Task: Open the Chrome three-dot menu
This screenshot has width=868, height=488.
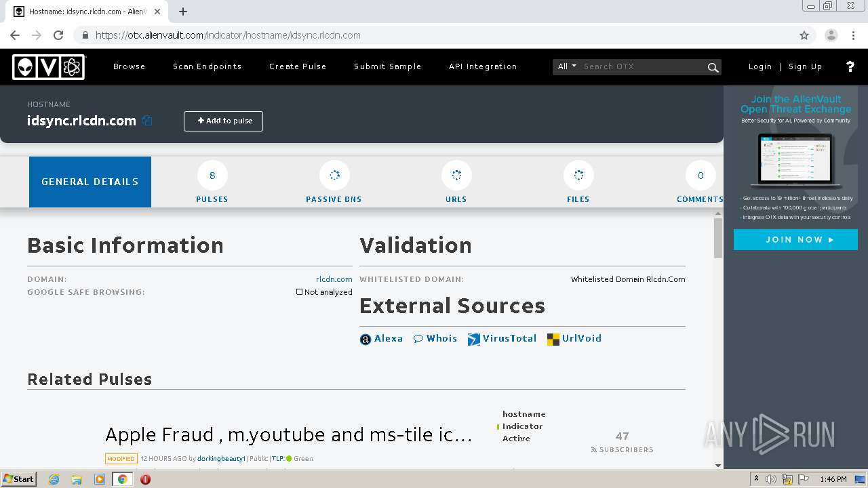Action: pos(853,35)
